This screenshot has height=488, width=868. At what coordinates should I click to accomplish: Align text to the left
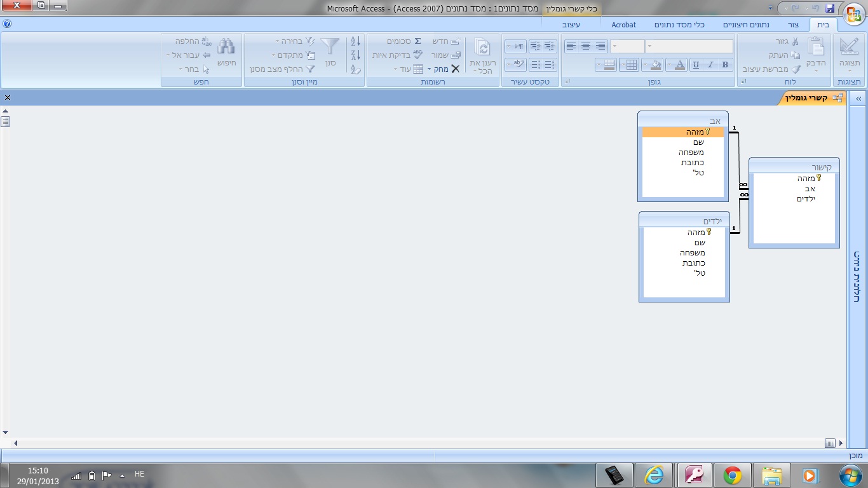click(x=571, y=46)
